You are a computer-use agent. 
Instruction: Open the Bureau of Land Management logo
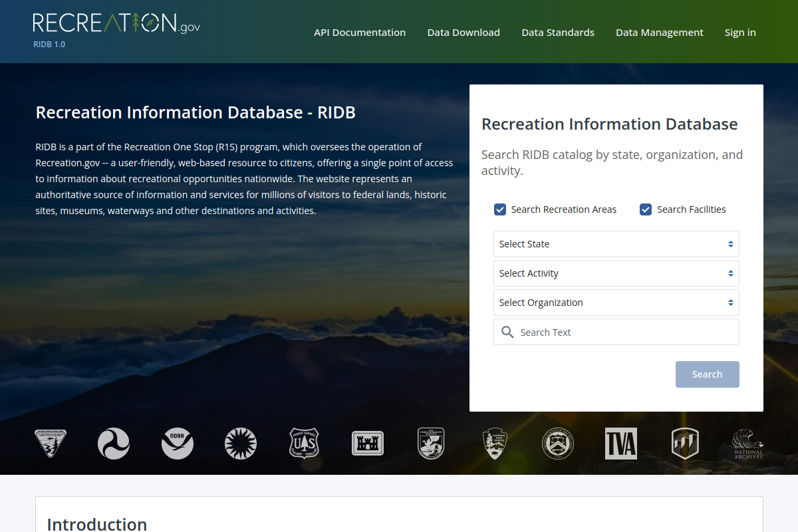pos(51,444)
